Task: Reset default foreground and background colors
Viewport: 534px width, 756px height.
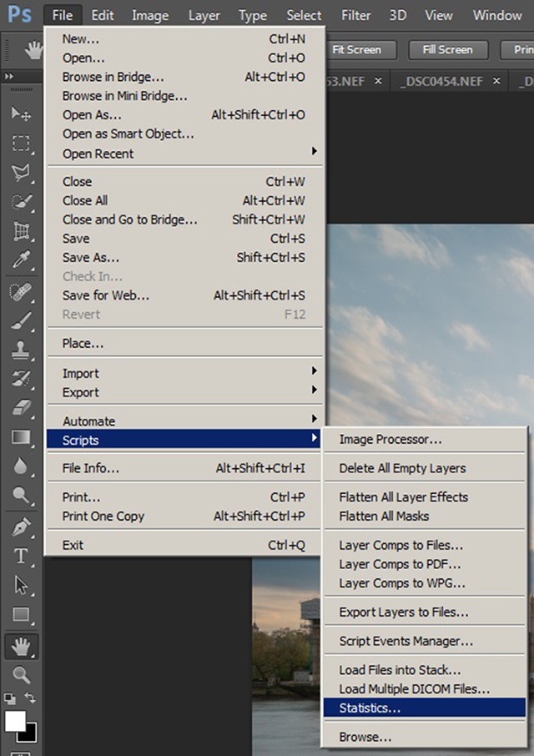Action: pyautogui.click(x=9, y=698)
